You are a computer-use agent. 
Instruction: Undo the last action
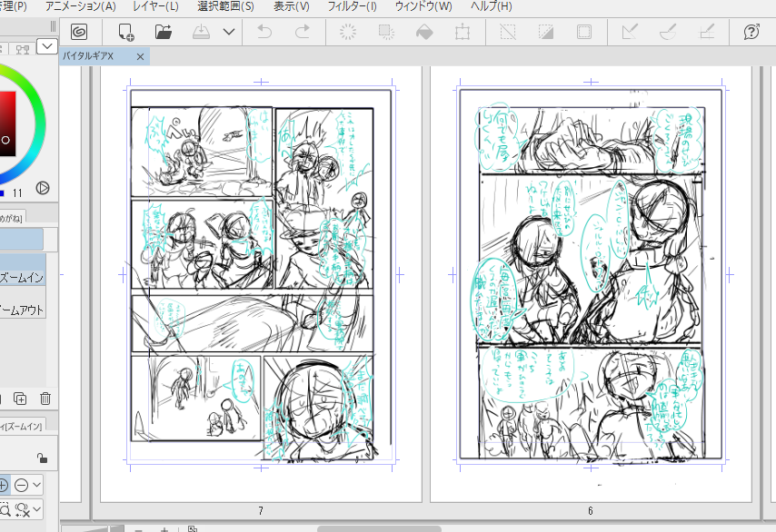coord(264,32)
